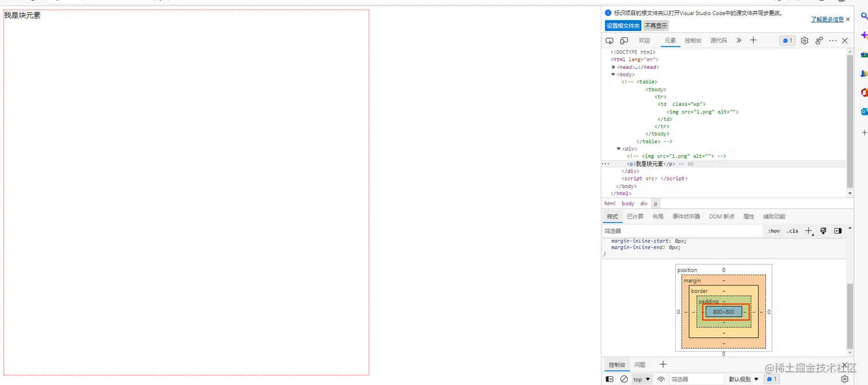Viewport: 868px width, 385px height.
Task: Dismiss the root folder info banner
Action: coord(848,19)
